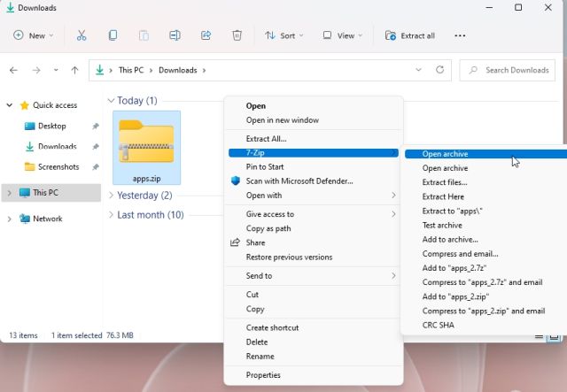Select Restore previous versions

coord(313,257)
